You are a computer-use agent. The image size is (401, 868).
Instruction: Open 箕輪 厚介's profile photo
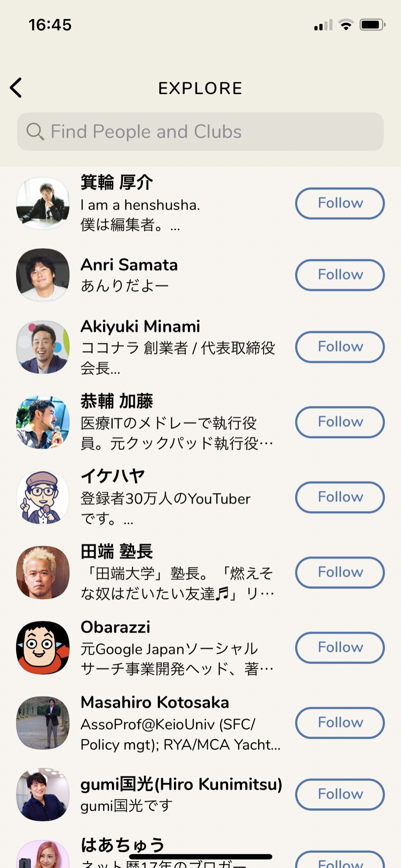pyautogui.click(x=43, y=203)
